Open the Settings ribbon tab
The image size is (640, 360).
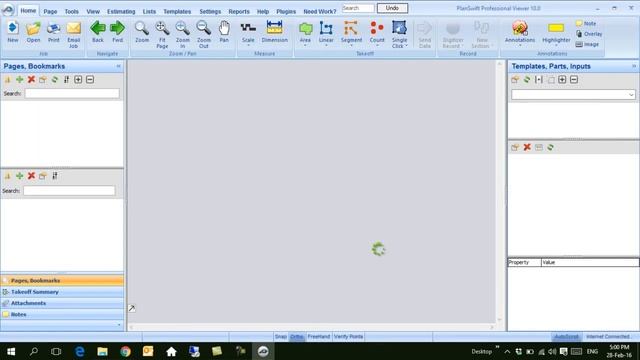pos(210,11)
